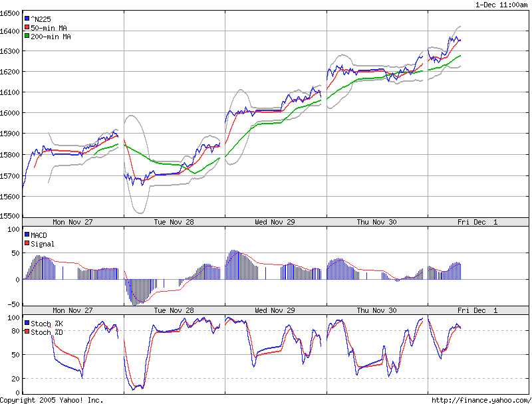Click Mon Nov 27 label under the MACD chart
532x404 pixels.
click(x=72, y=310)
